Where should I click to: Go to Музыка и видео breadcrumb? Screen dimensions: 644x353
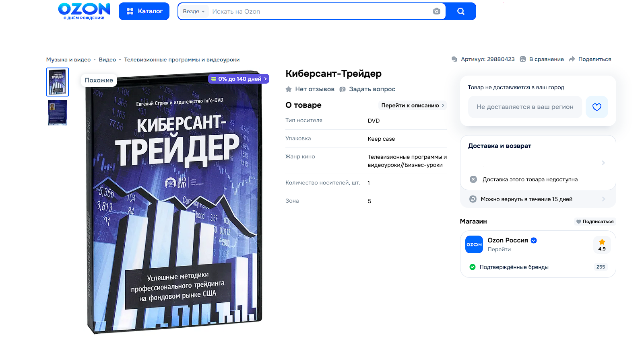(x=68, y=60)
